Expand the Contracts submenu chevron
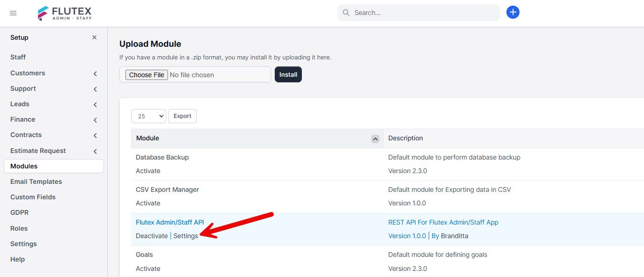Image resolution: width=644 pixels, height=277 pixels. point(95,135)
